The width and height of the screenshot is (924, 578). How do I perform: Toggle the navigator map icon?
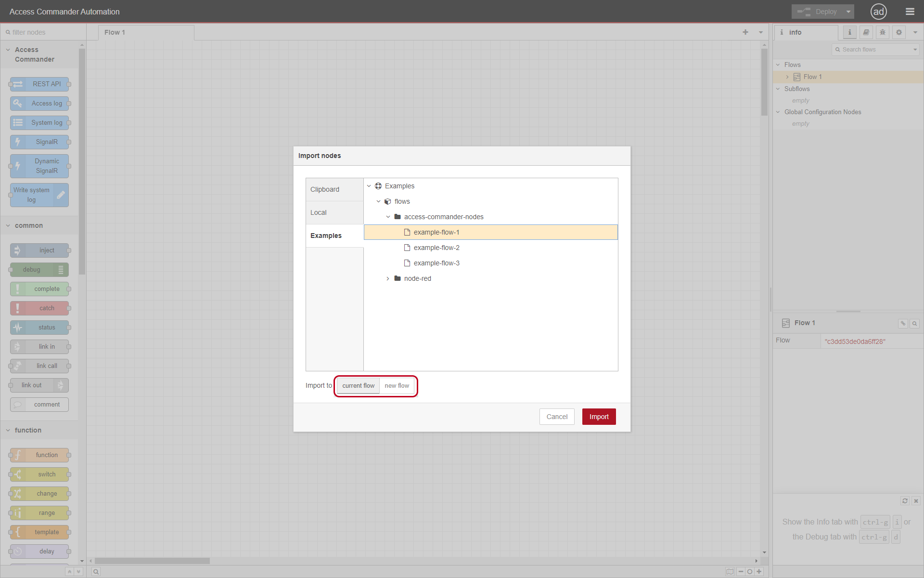pos(730,572)
